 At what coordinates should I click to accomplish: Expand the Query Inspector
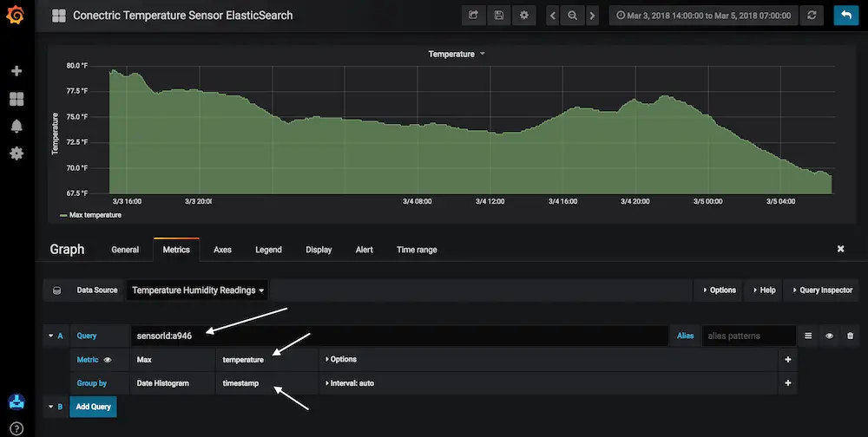(x=823, y=290)
